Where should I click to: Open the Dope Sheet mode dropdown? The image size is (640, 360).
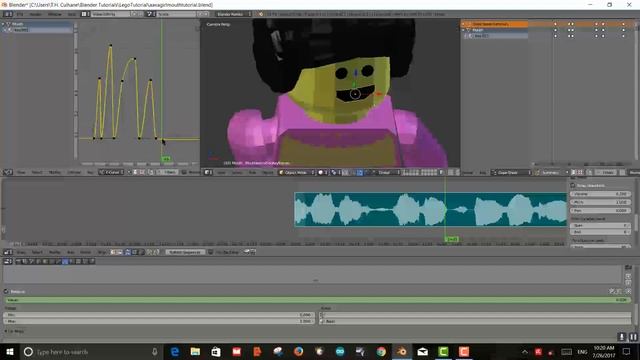[511, 172]
